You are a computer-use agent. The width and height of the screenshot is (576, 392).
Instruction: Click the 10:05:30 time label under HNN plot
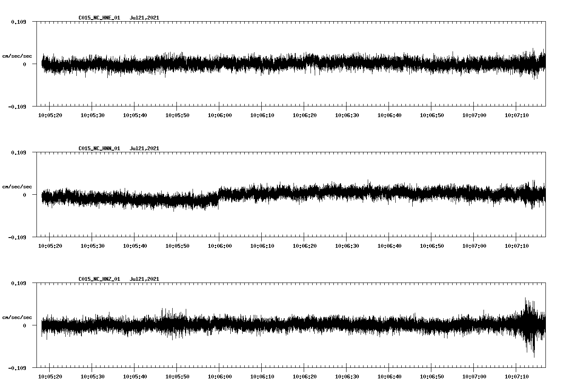point(92,246)
